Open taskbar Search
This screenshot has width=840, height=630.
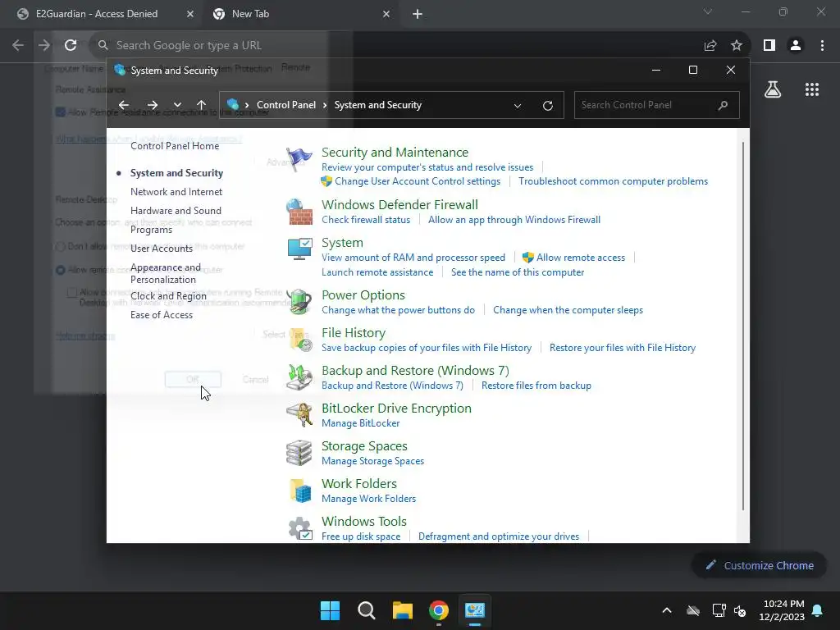[367, 610]
